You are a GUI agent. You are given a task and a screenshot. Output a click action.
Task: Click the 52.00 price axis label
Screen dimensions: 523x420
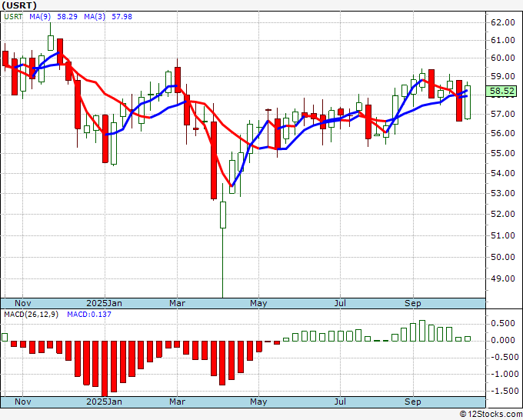[503, 214]
